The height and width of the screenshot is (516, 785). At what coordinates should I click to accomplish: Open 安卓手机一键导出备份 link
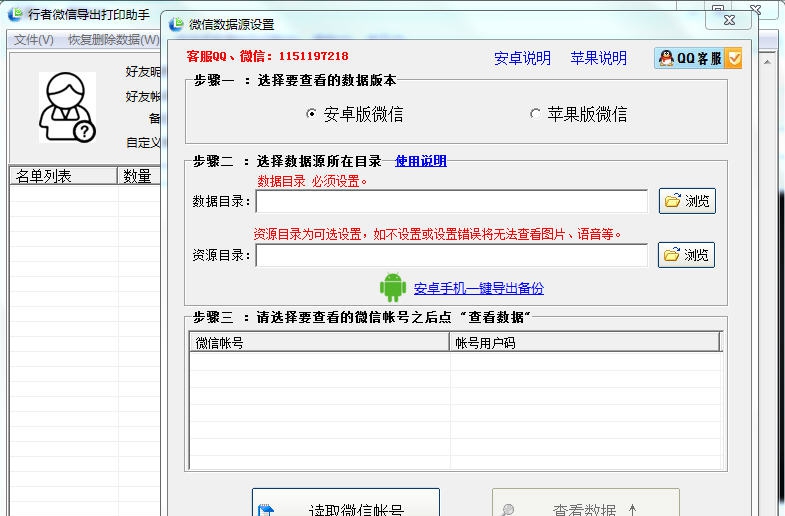tap(479, 288)
